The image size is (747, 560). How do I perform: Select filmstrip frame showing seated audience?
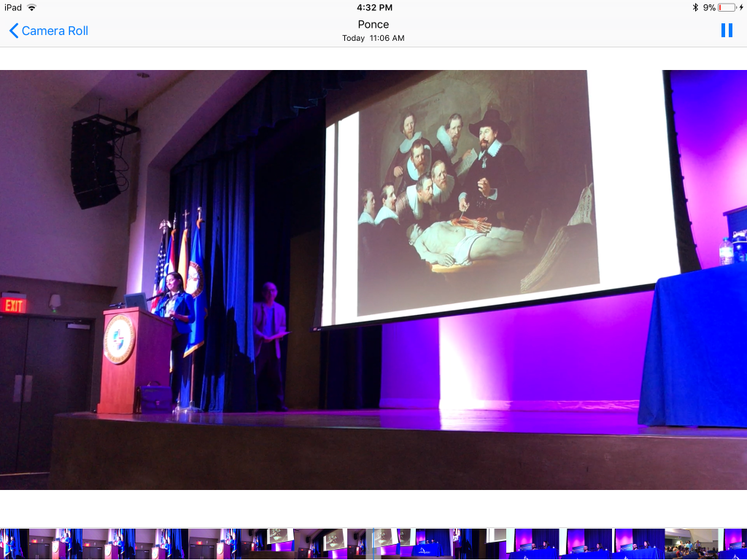point(691,544)
